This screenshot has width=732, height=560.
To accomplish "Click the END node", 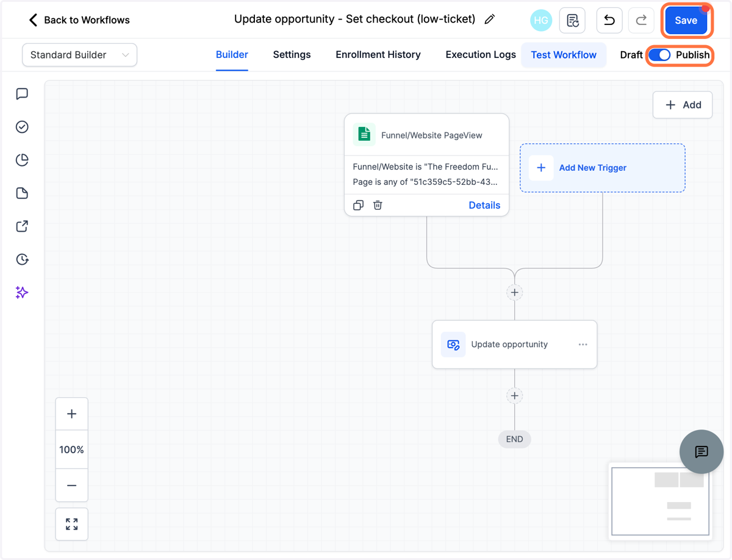I will point(515,439).
